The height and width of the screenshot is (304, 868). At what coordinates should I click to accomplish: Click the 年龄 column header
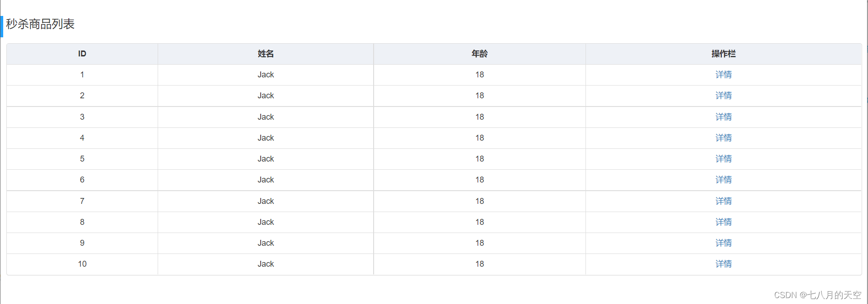(479, 54)
